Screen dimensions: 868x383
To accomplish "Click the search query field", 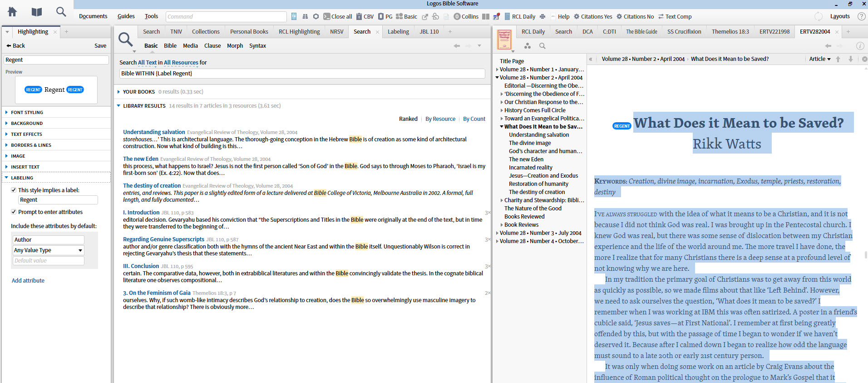I will click(302, 74).
